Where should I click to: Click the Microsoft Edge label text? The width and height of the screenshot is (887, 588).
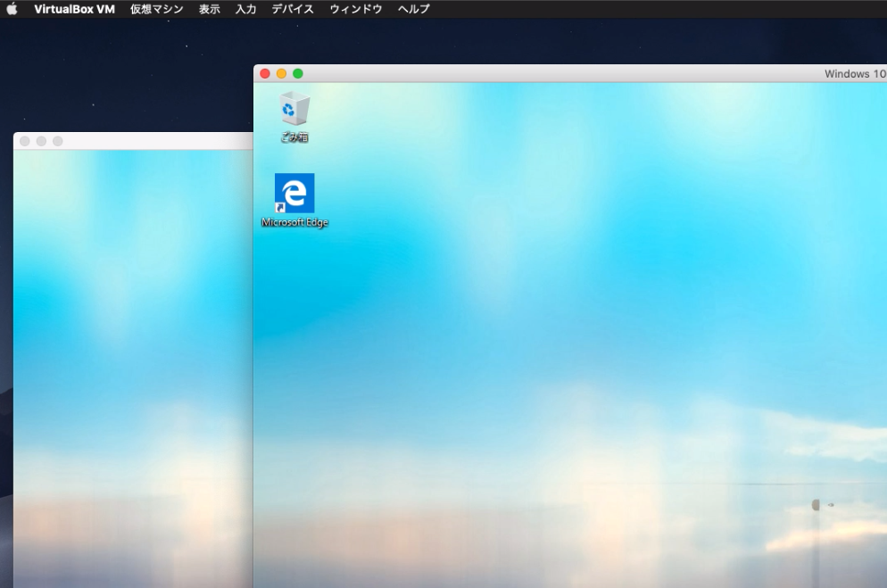click(294, 222)
